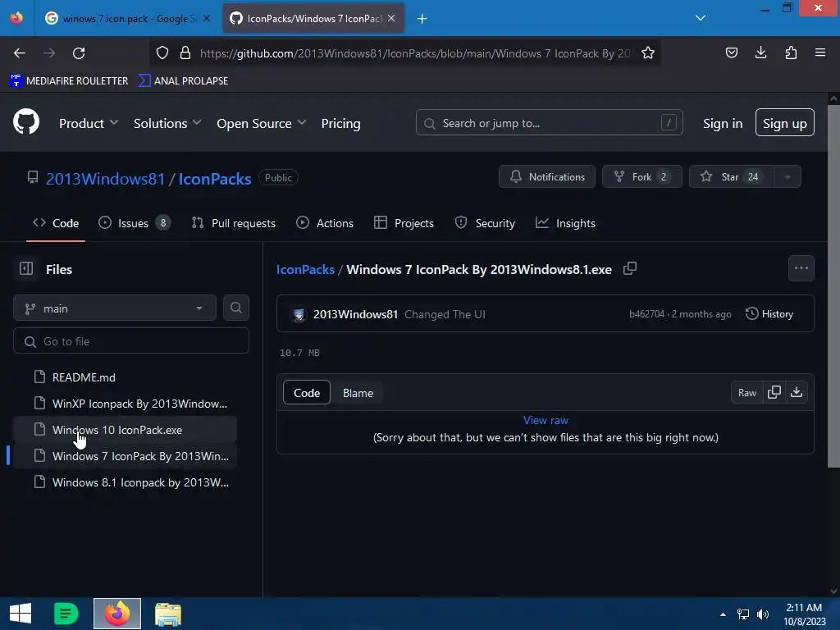Select Windows 7 IconPack file in tree

click(125, 456)
